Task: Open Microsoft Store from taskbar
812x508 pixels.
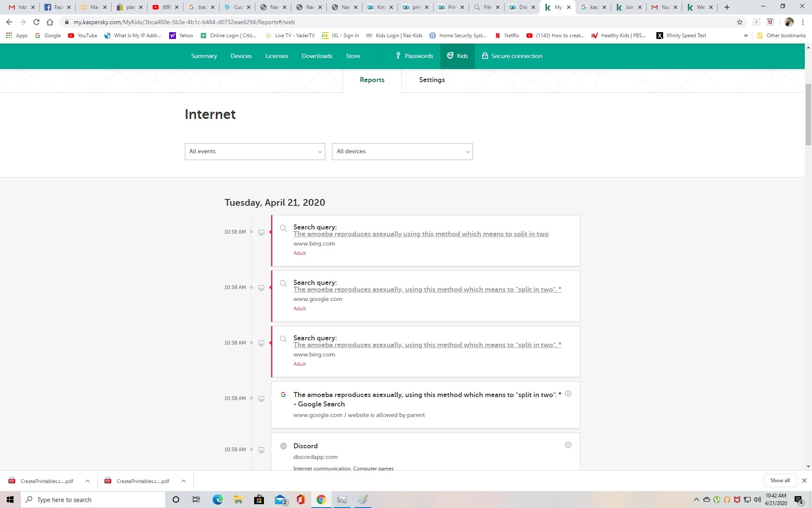Action: click(x=259, y=500)
